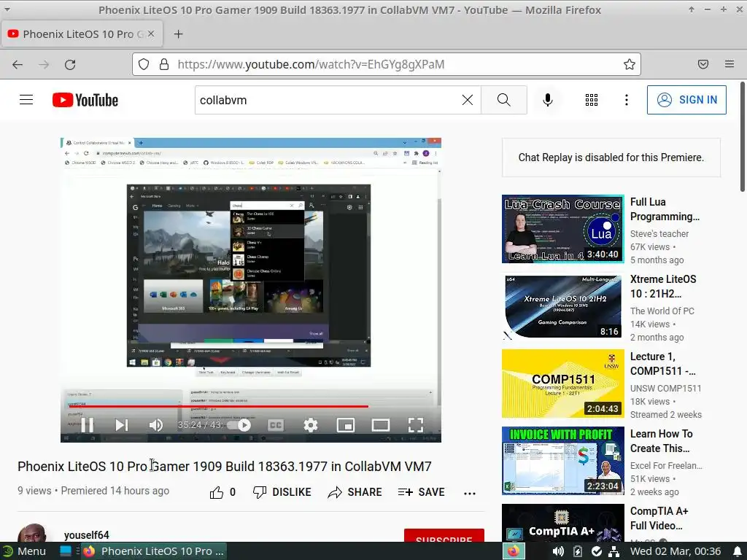Click SHARE below the video
Viewport: 747px width, 560px height.
click(355, 492)
